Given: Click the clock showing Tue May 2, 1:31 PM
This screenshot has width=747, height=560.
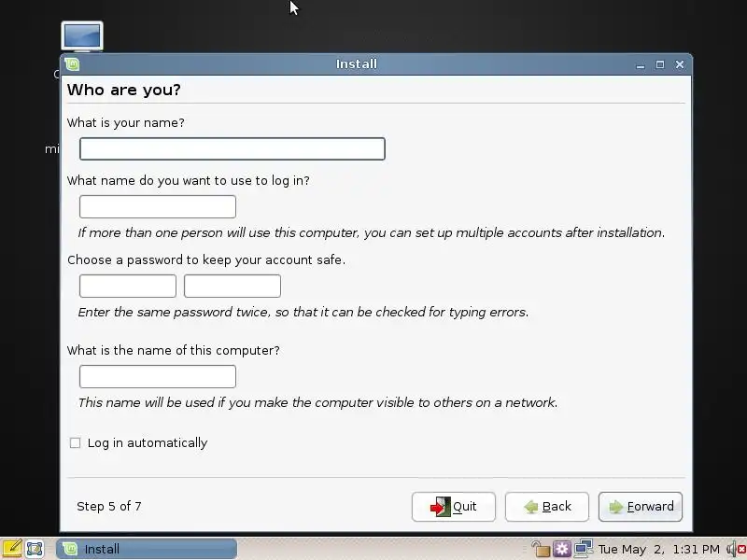Looking at the screenshot, I should 659,550.
